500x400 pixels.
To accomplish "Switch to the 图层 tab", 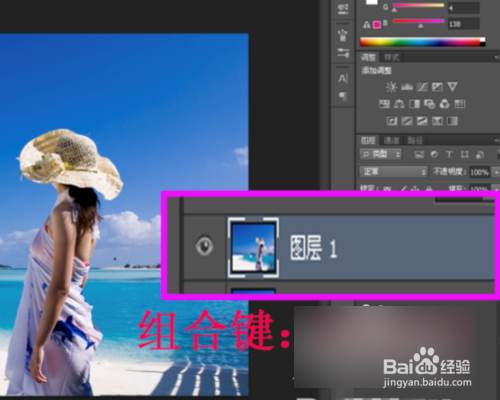I will tap(368, 140).
